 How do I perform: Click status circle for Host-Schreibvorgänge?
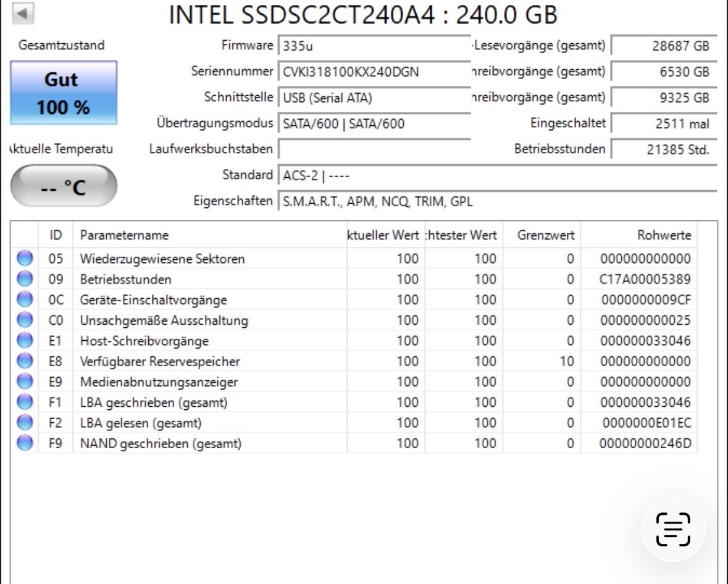[25, 340]
